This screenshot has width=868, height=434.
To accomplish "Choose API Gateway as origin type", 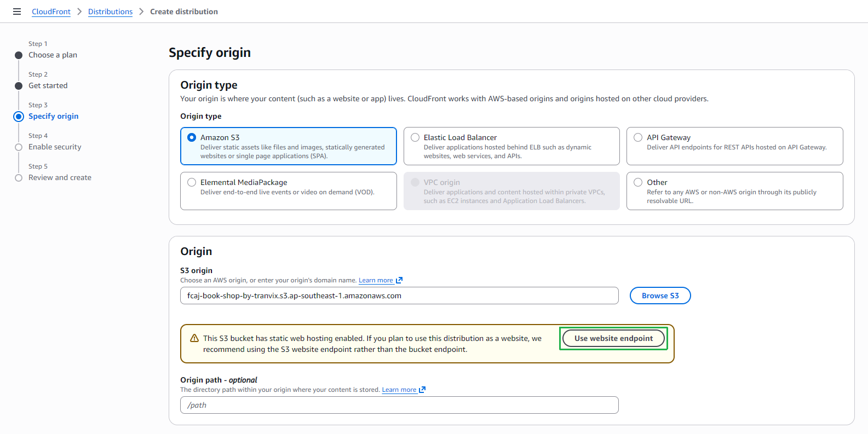I will tap(735, 146).
